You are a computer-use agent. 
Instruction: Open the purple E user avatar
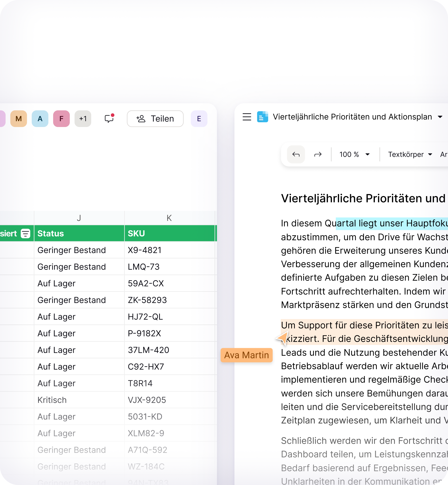(x=199, y=119)
